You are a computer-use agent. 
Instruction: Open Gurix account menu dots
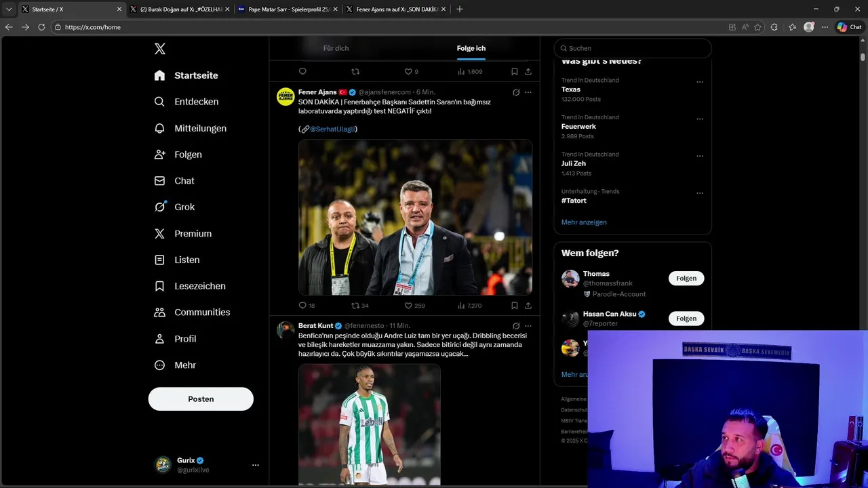(x=256, y=465)
